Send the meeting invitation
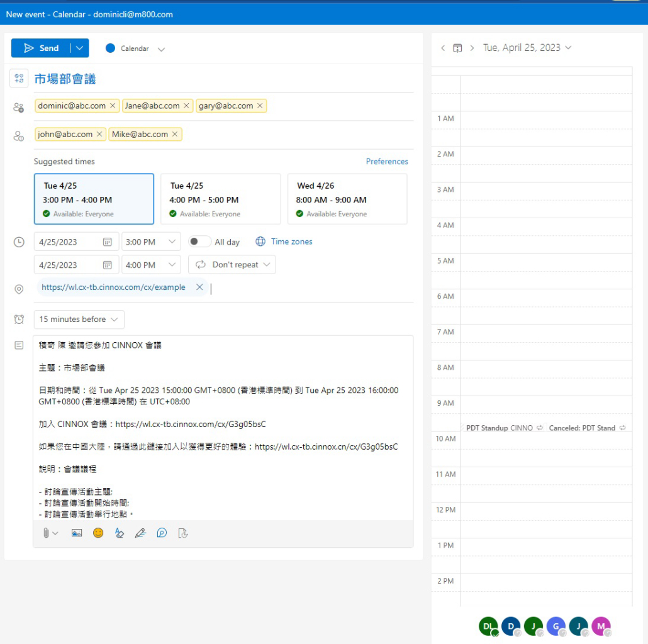Screen dimensions: 648x644 pyautogui.click(x=40, y=48)
